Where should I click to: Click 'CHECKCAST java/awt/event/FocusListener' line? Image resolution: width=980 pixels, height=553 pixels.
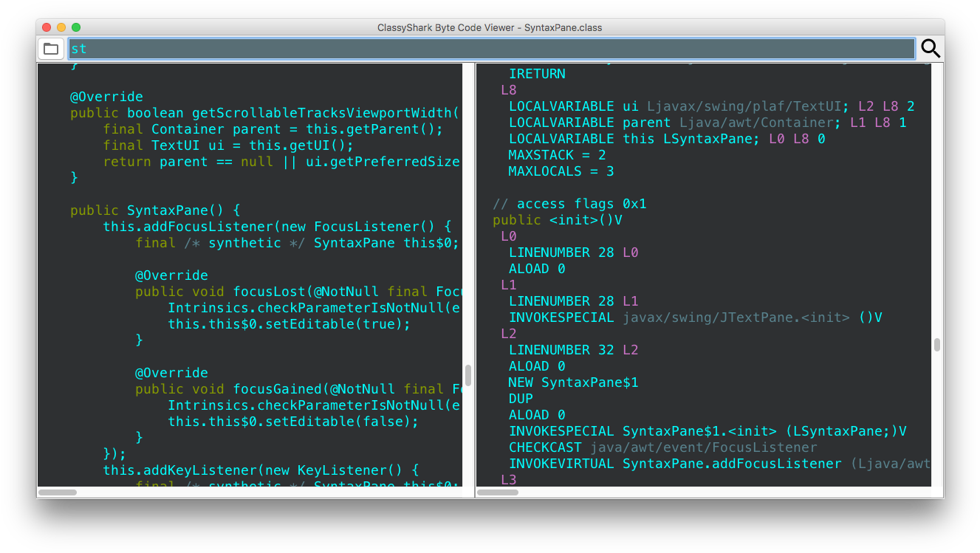click(x=663, y=447)
